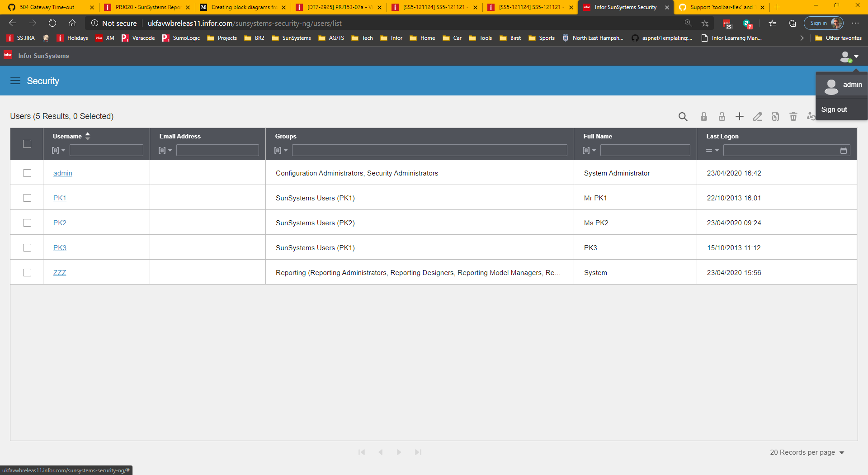Click the unlock user open-padlock icon
The image size is (868, 475).
point(722,117)
